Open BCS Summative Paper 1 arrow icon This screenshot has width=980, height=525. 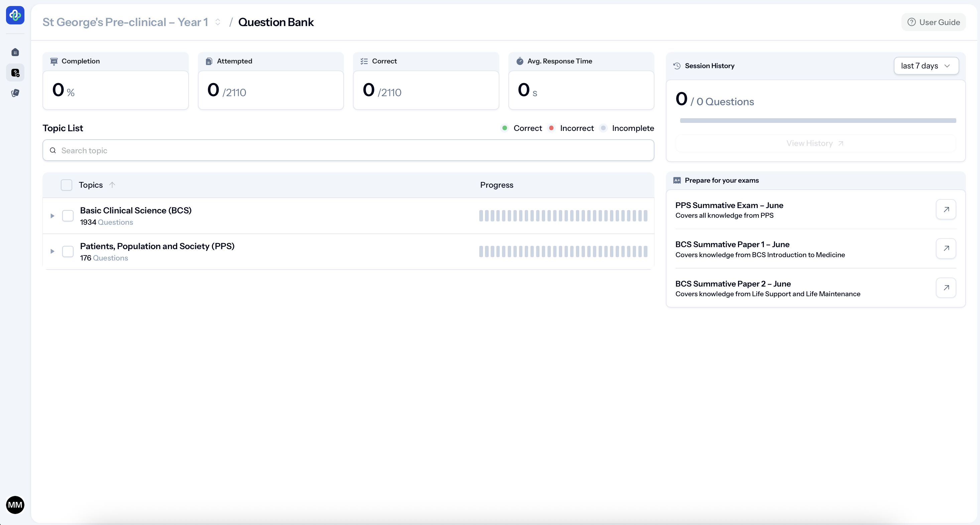(946, 248)
